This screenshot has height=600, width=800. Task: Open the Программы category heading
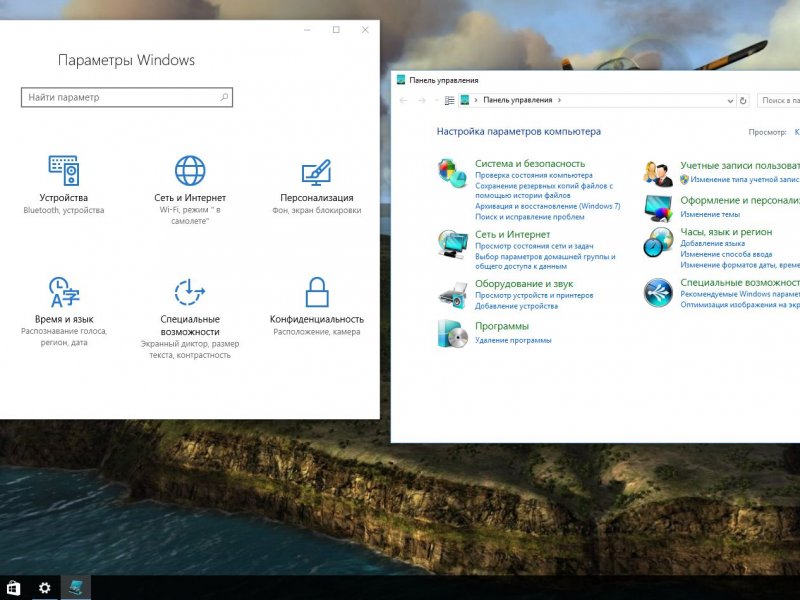(502, 326)
